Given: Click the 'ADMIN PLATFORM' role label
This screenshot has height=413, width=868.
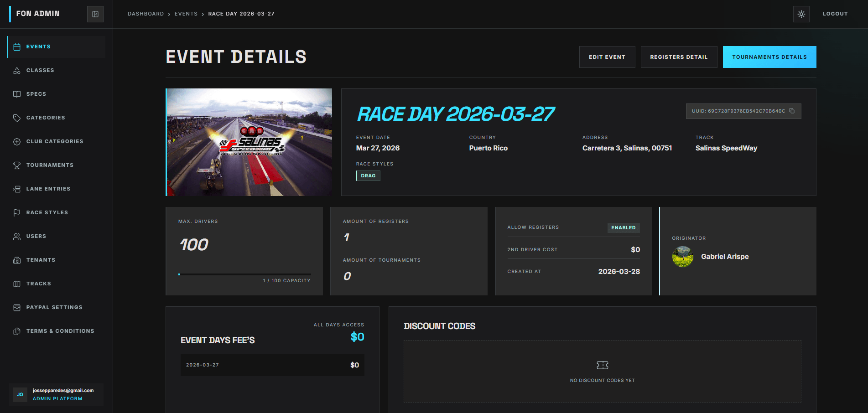Looking at the screenshot, I should 57,399.
